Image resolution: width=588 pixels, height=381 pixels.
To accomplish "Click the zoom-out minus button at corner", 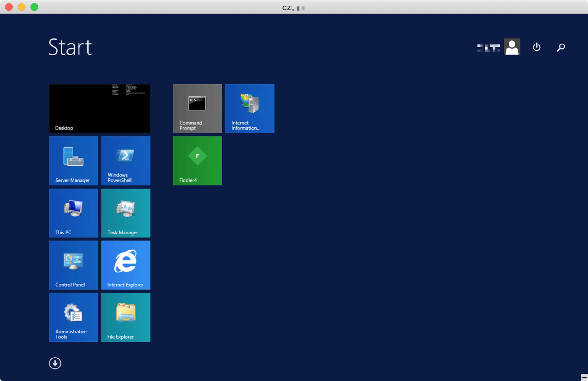I will click(x=584, y=377).
